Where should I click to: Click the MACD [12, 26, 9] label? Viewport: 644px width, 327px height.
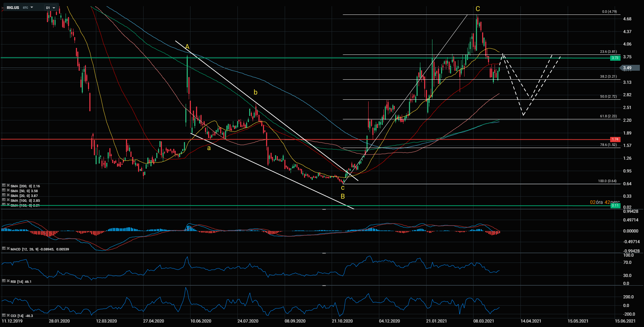[40, 249]
